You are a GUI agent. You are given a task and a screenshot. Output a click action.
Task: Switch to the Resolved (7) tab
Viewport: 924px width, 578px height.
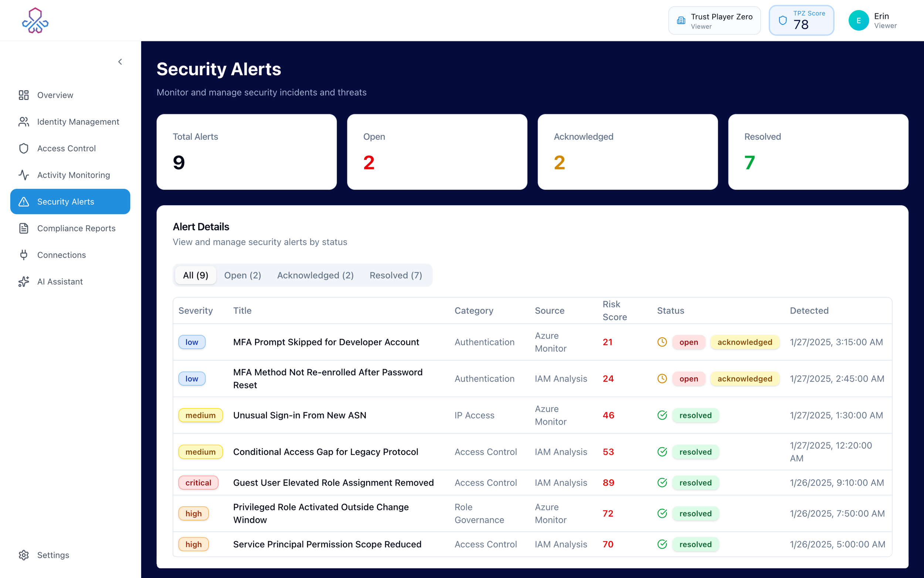coord(396,275)
